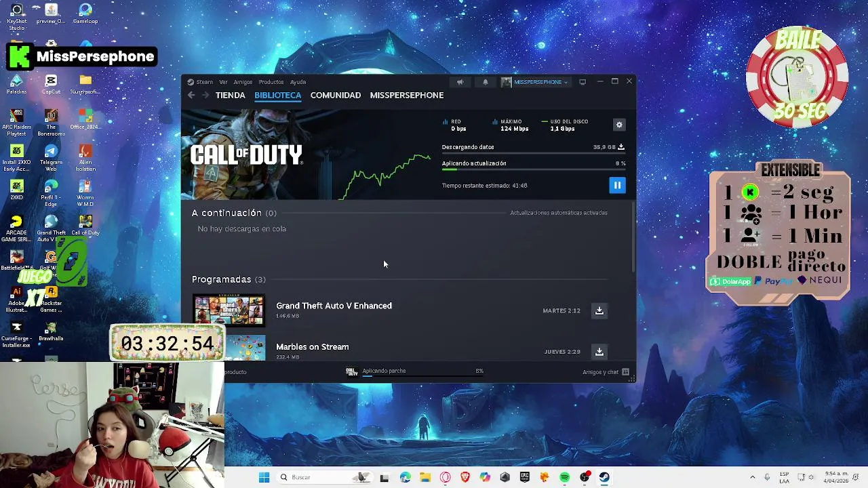
Task: Go to the TIENDA tab
Action: pos(231,96)
